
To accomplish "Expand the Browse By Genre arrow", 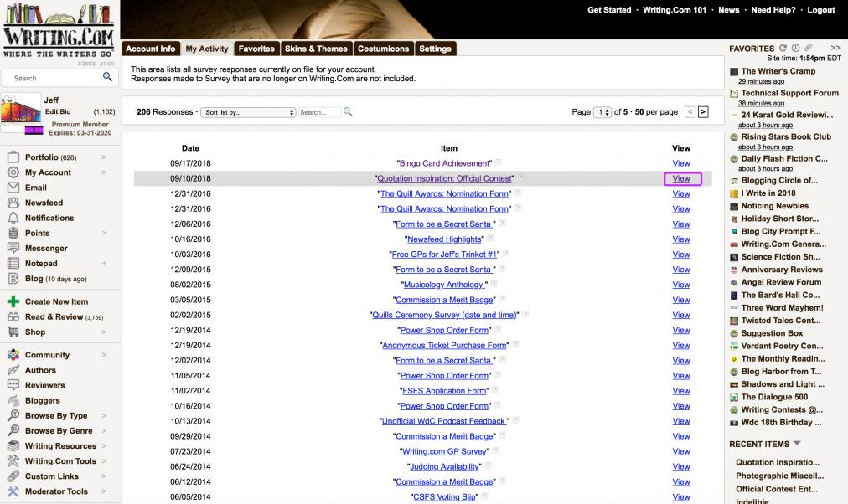I will coord(104,430).
